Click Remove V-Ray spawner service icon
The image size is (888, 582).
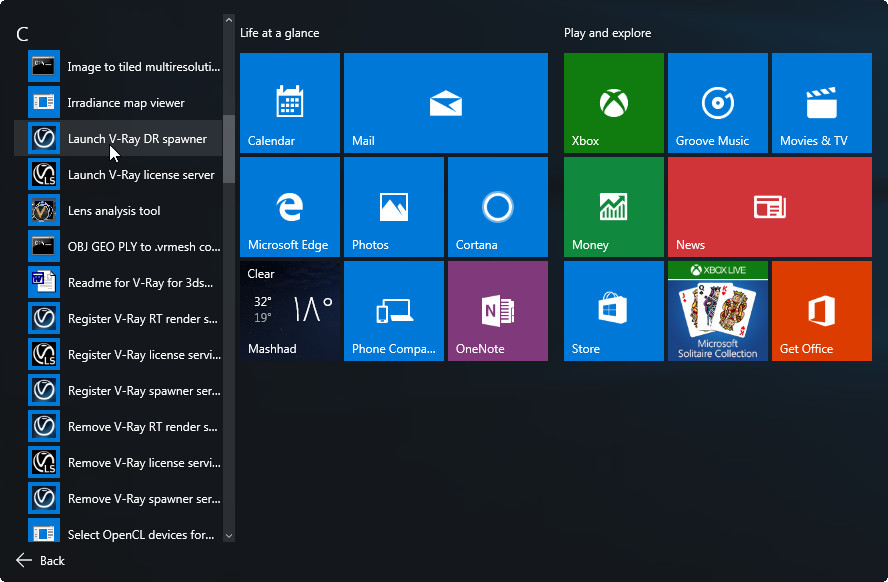click(44, 498)
